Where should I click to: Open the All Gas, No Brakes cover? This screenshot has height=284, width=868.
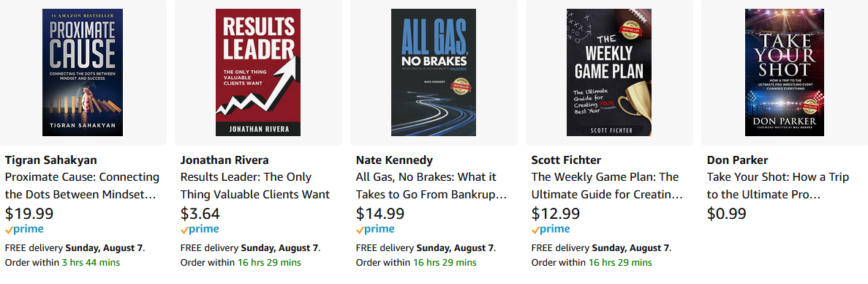tap(434, 72)
